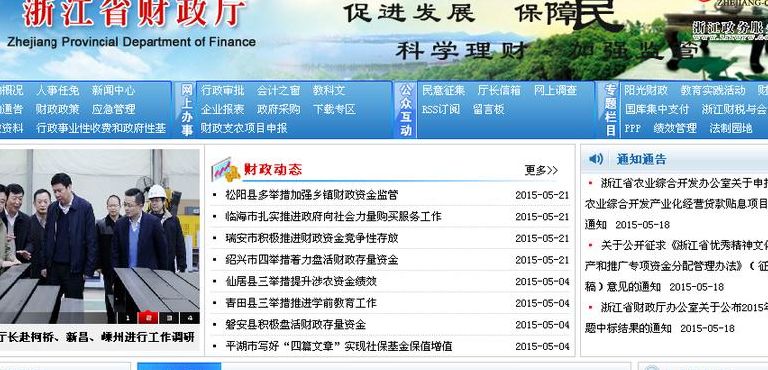
Task: Read 松阳县多举措加强乡镇财政资金监管 article
Action: pos(312,195)
